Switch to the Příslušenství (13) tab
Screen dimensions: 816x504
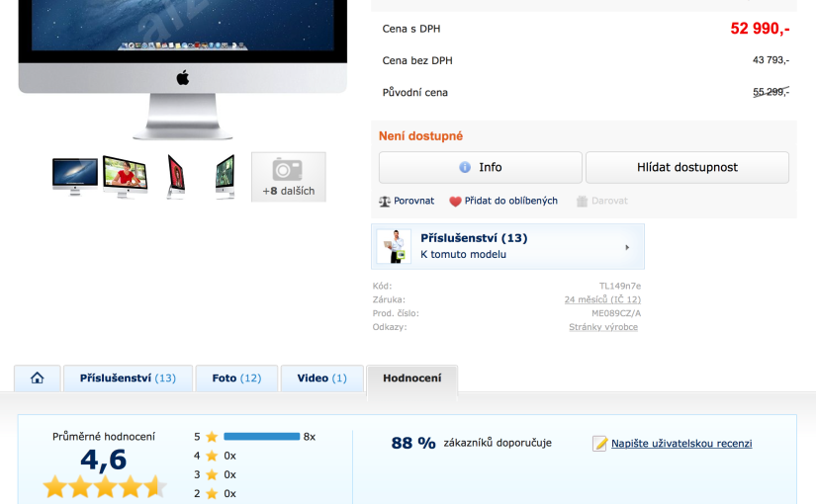click(x=128, y=378)
